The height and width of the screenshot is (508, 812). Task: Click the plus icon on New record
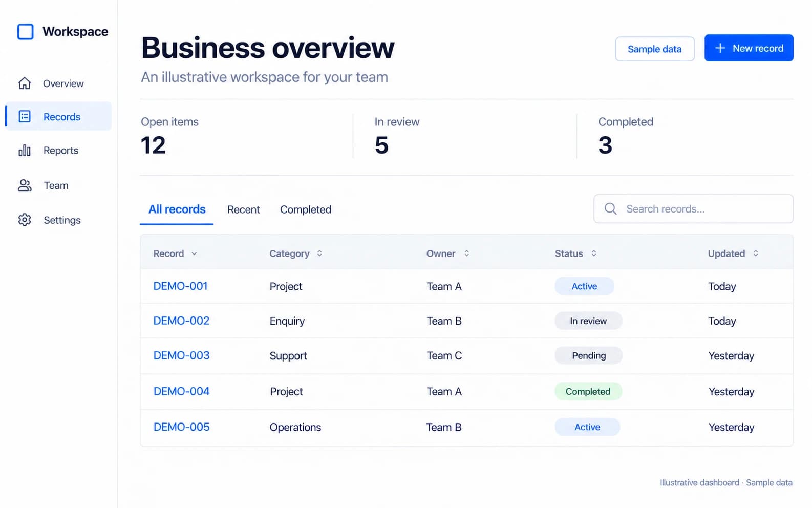tap(720, 48)
